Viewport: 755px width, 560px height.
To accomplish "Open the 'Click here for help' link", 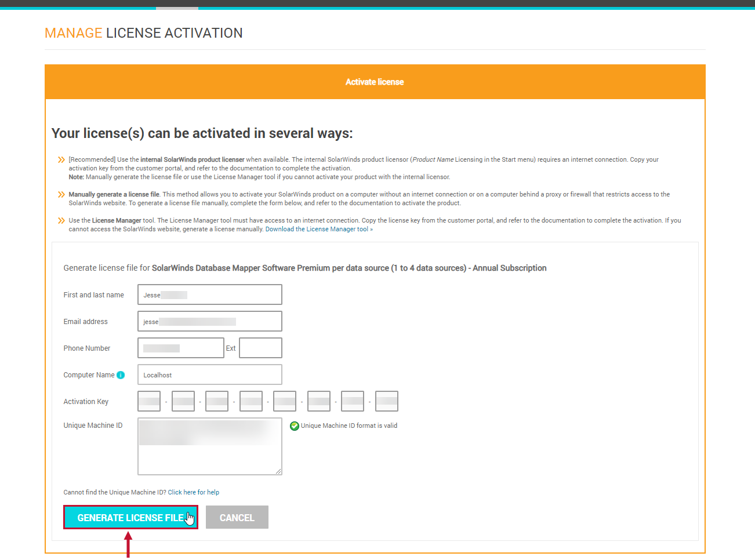I will point(194,492).
